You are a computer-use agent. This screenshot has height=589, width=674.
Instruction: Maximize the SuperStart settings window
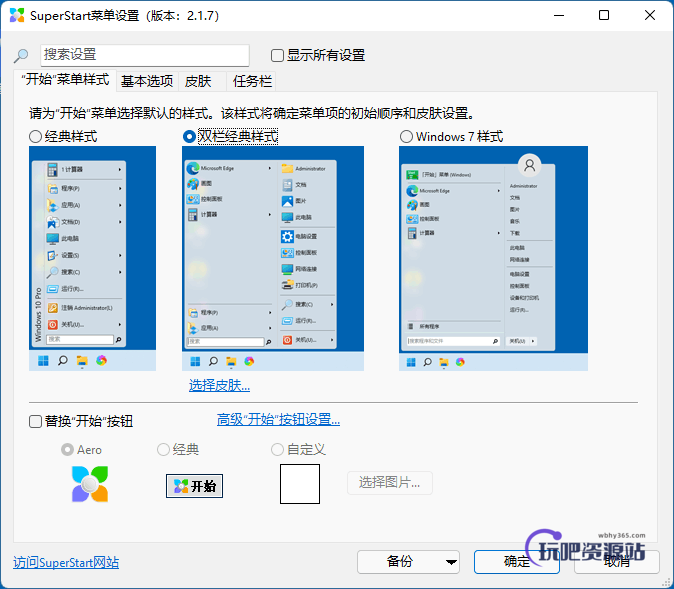click(x=604, y=15)
